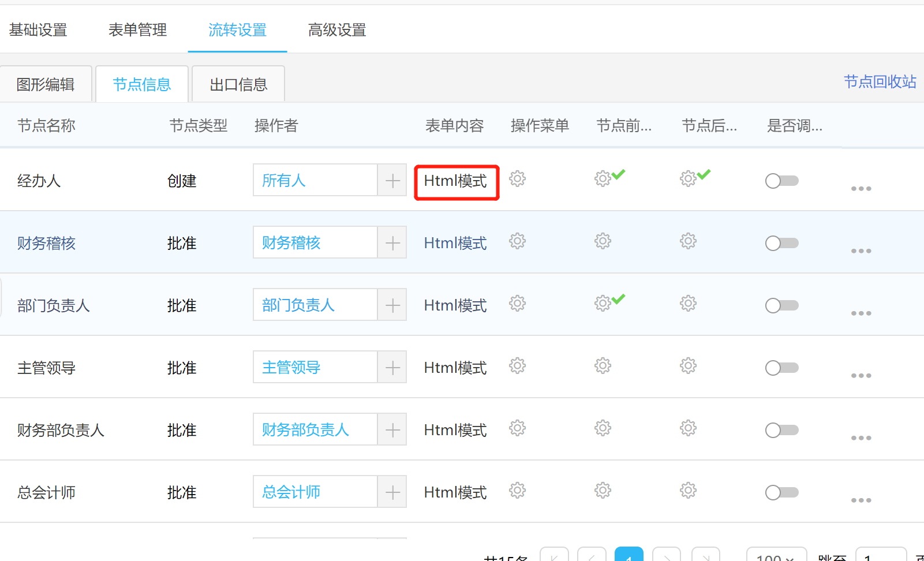
Task: Click the 财务稽核 operator field
Action: pyautogui.click(x=315, y=243)
